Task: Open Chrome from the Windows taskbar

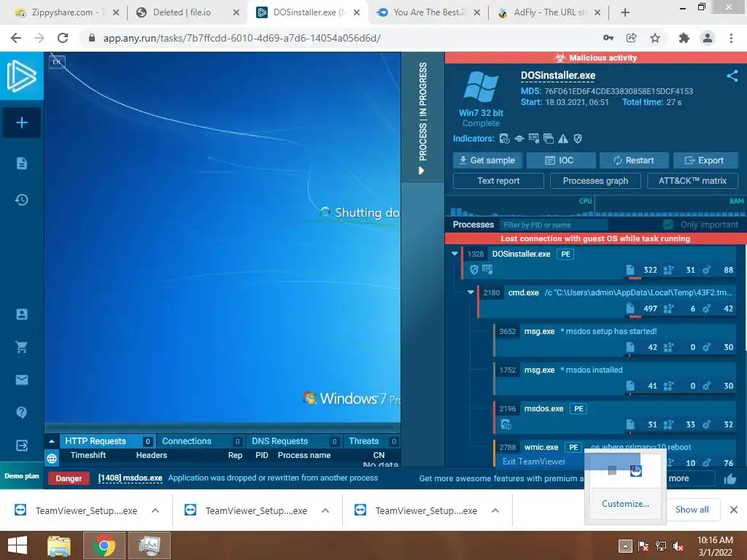Action: [x=104, y=545]
